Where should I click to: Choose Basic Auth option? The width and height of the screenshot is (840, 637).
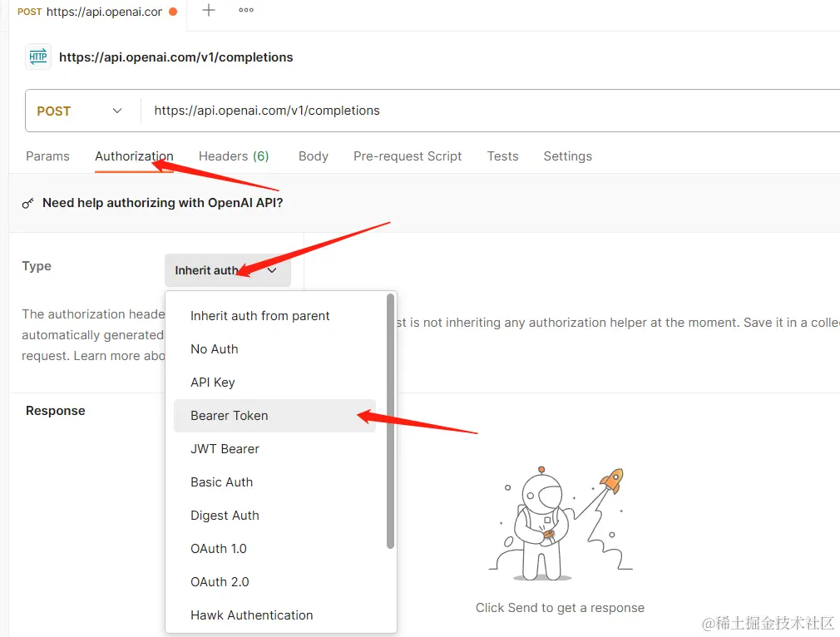tap(274, 482)
